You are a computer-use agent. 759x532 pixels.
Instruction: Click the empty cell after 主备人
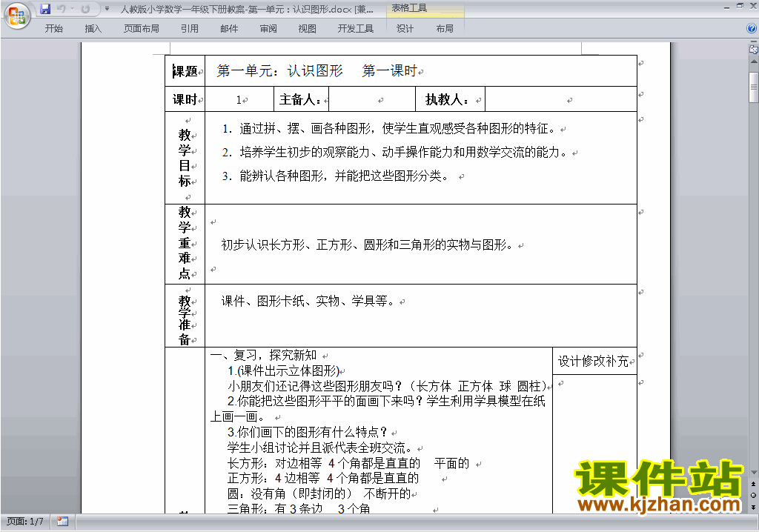pos(372,99)
